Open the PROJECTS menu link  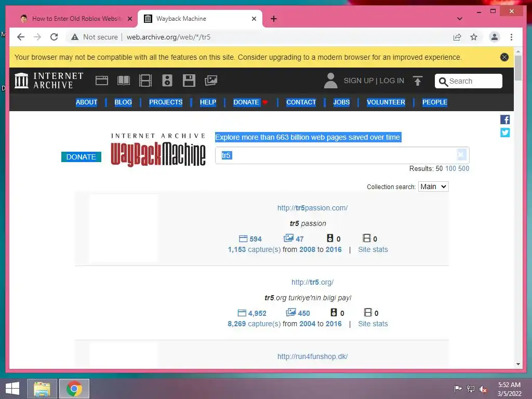click(166, 102)
